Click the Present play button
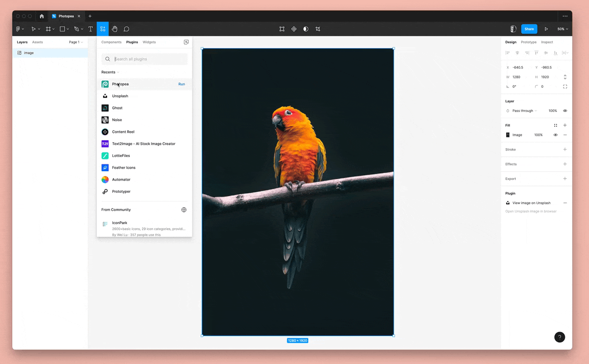This screenshot has height=364, width=589. [x=546, y=29]
